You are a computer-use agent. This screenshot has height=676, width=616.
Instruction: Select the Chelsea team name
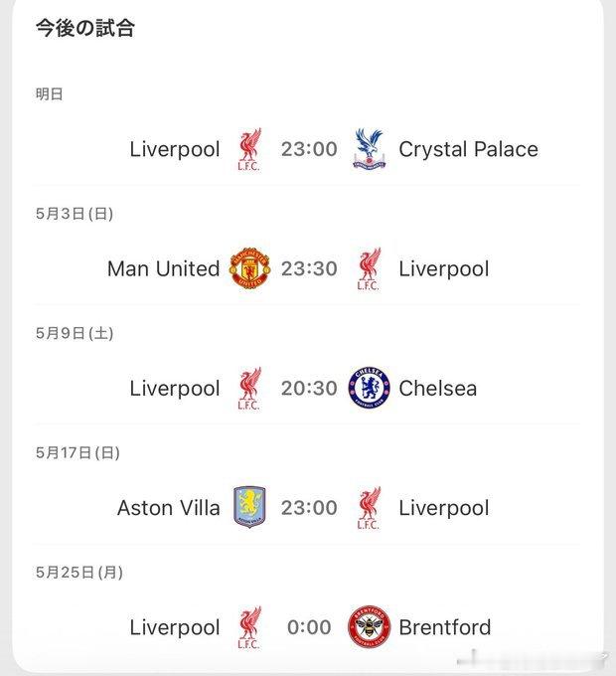(x=438, y=388)
